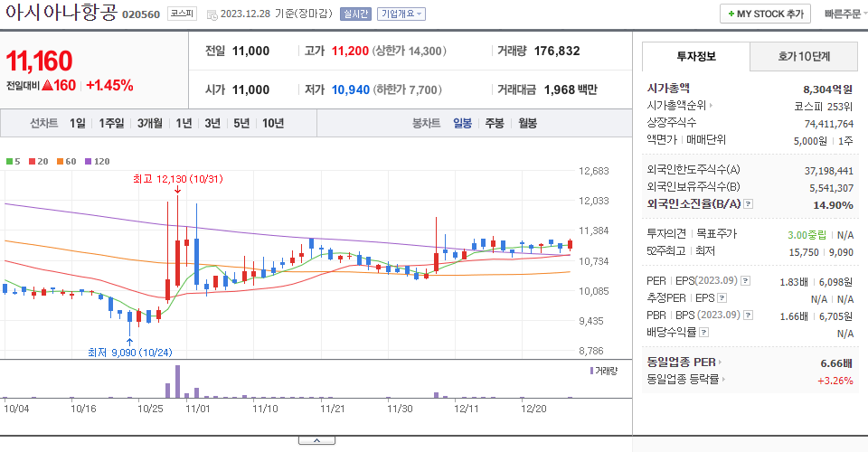Image resolution: width=868 pixels, height=452 pixels.
Task: Click the MY STOCK 추가 button
Action: 765,14
